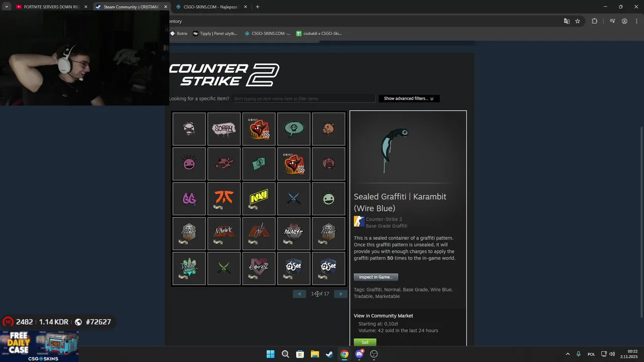This screenshot has width=644, height=362.
Task: Select the torzsi autograph graffiti
Action: 259,268
